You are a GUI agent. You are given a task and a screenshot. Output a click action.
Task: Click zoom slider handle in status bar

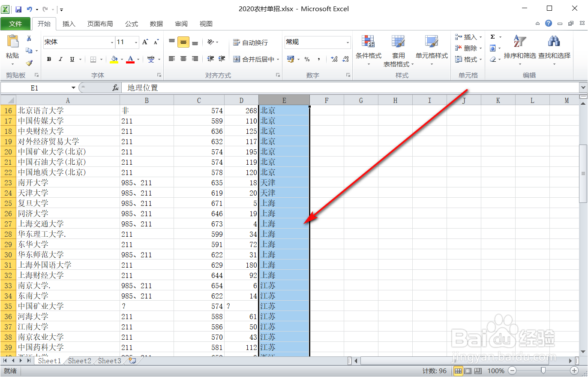543,371
